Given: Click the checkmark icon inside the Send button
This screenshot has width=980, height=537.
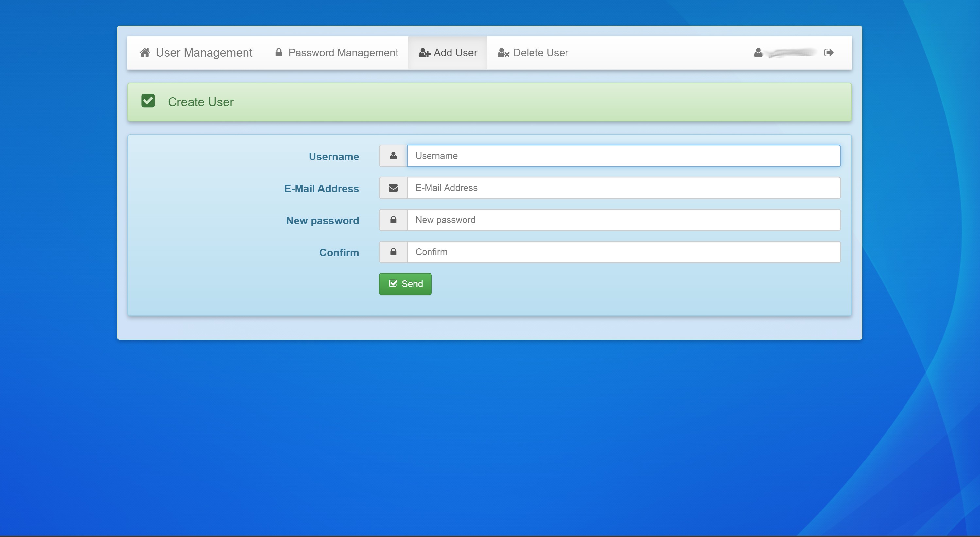Looking at the screenshot, I should pyautogui.click(x=393, y=283).
